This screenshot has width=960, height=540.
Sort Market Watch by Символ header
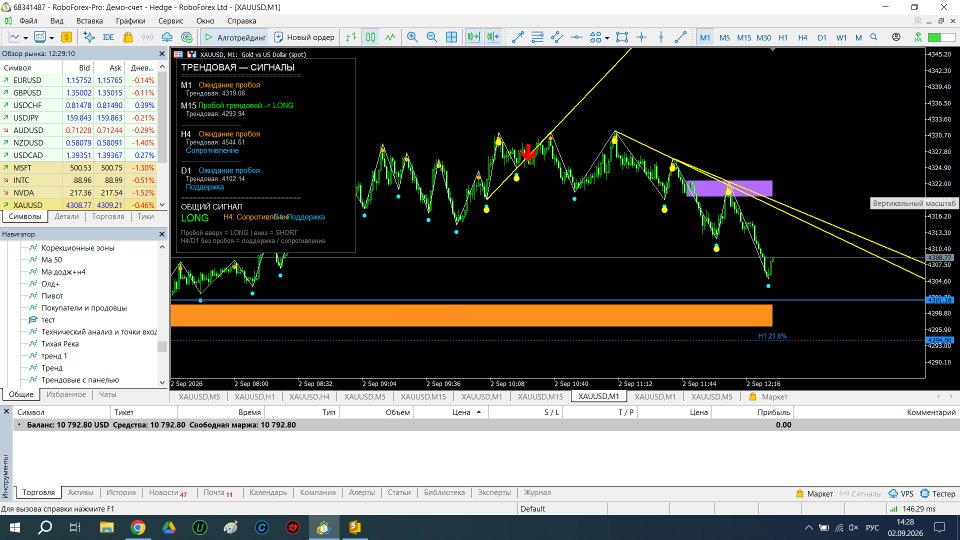(17, 68)
